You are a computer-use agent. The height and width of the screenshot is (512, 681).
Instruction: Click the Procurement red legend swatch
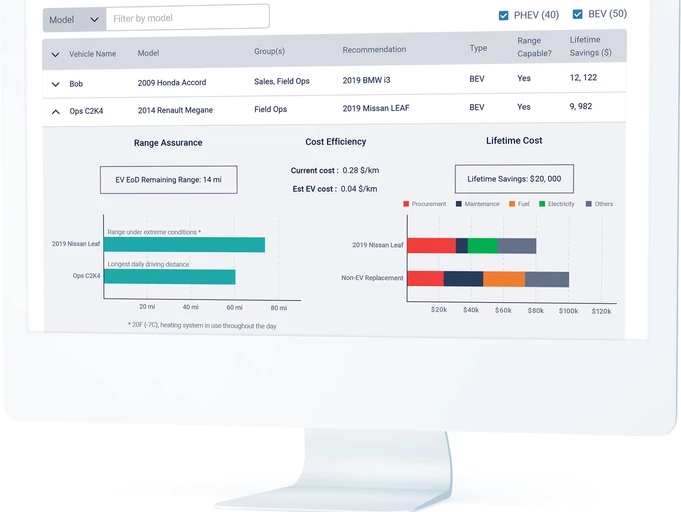[406, 204]
